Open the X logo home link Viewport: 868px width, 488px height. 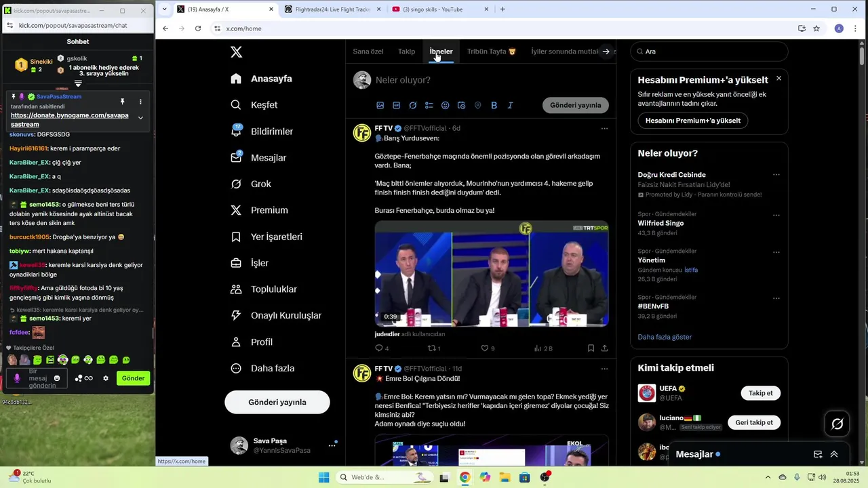pos(236,52)
